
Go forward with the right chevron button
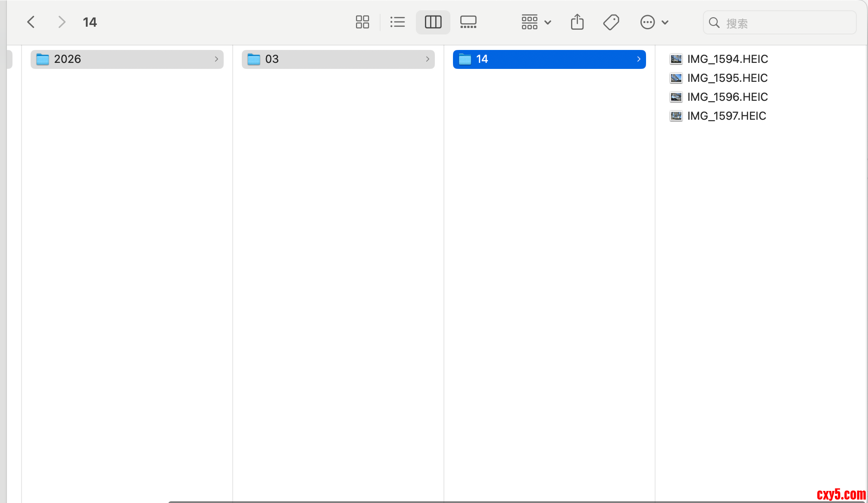[x=62, y=22]
